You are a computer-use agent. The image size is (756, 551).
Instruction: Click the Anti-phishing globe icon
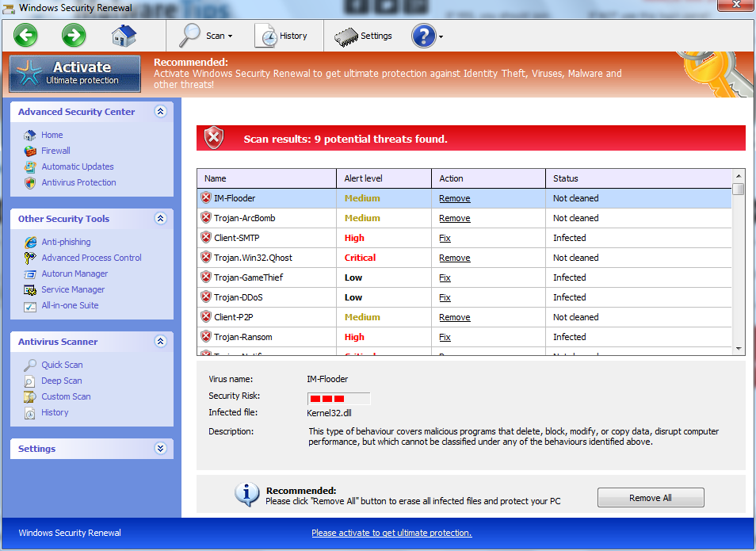point(30,243)
